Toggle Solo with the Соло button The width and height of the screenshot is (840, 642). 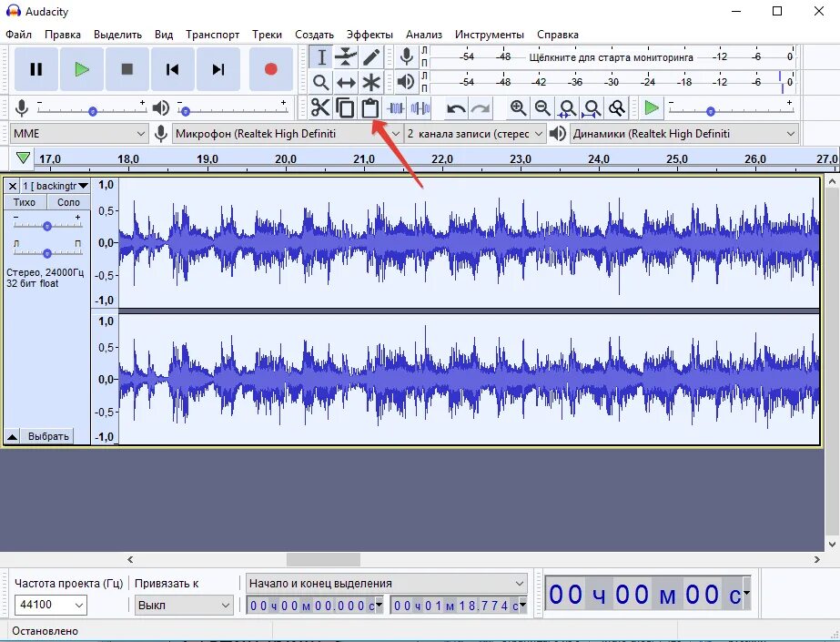(x=68, y=202)
